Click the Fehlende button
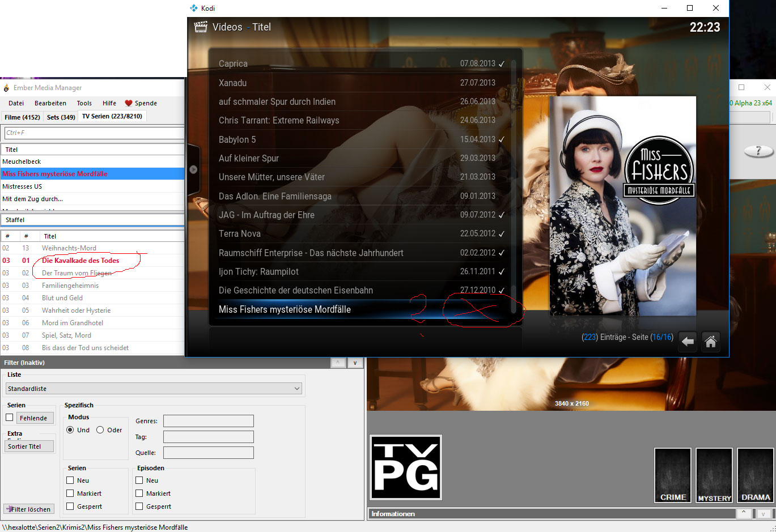The width and height of the screenshot is (776, 532). click(35, 418)
